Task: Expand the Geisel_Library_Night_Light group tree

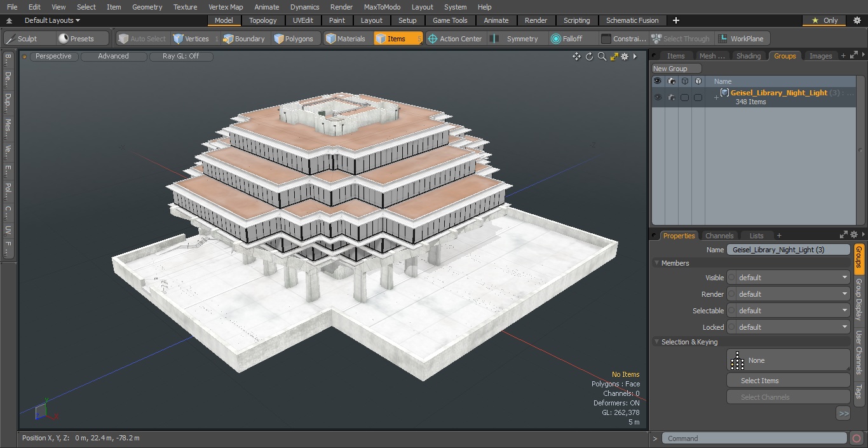Action: (x=716, y=97)
